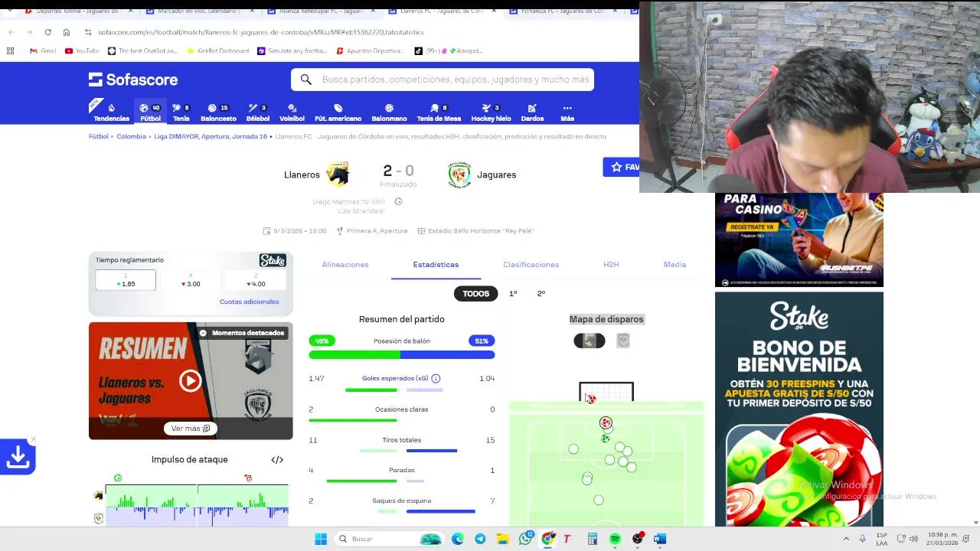Open the tab search dropdown arrow
The width and height of the screenshot is (980, 551).
[x=10, y=11]
